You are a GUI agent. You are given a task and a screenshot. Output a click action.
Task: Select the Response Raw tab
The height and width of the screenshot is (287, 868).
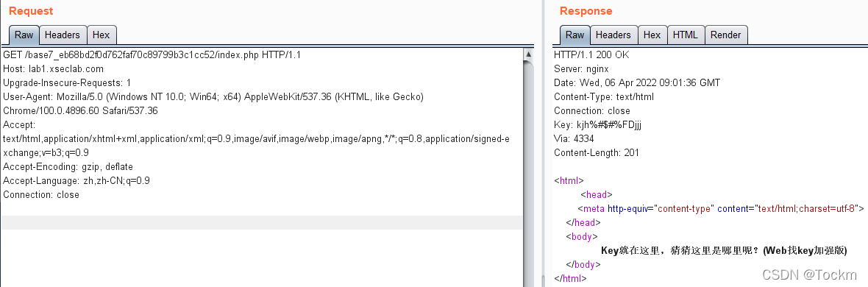coord(574,35)
